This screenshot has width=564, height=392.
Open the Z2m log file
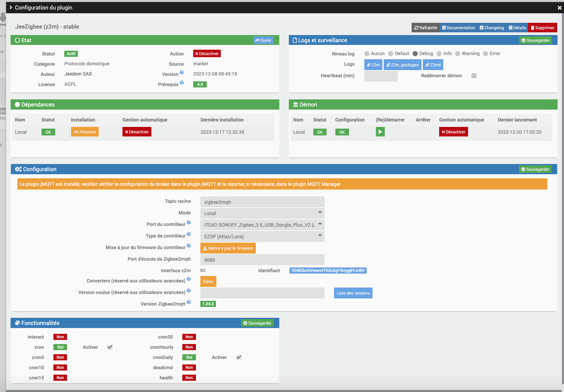tap(373, 65)
